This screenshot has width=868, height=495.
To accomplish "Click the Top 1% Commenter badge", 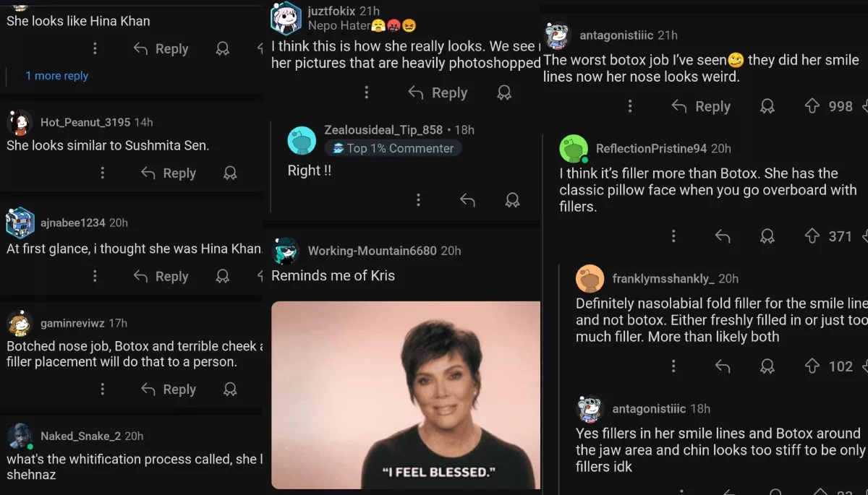I will [x=393, y=148].
